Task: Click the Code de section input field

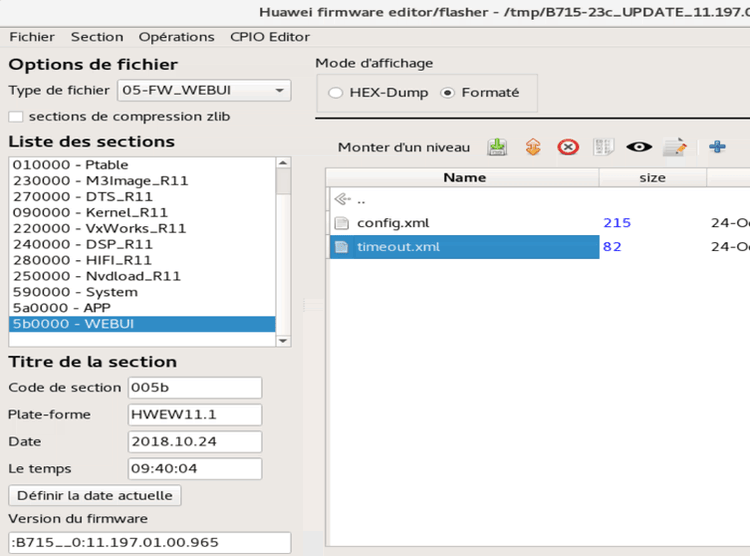Action: 195,388
